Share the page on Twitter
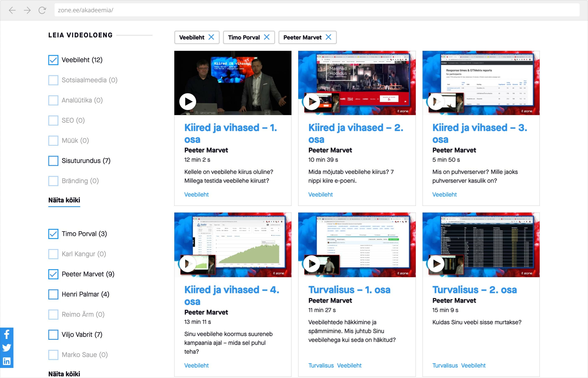This screenshot has width=588, height=378. pyautogui.click(x=7, y=347)
